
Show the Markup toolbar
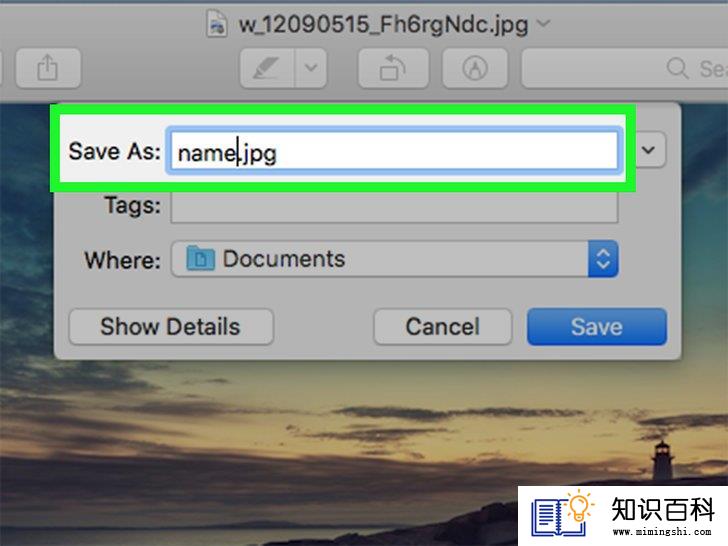coord(474,68)
